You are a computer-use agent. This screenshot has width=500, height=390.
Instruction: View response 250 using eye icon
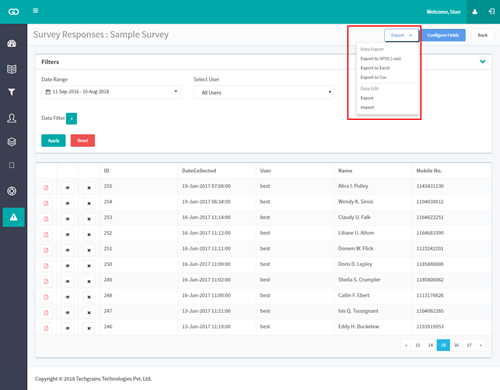pos(68,266)
